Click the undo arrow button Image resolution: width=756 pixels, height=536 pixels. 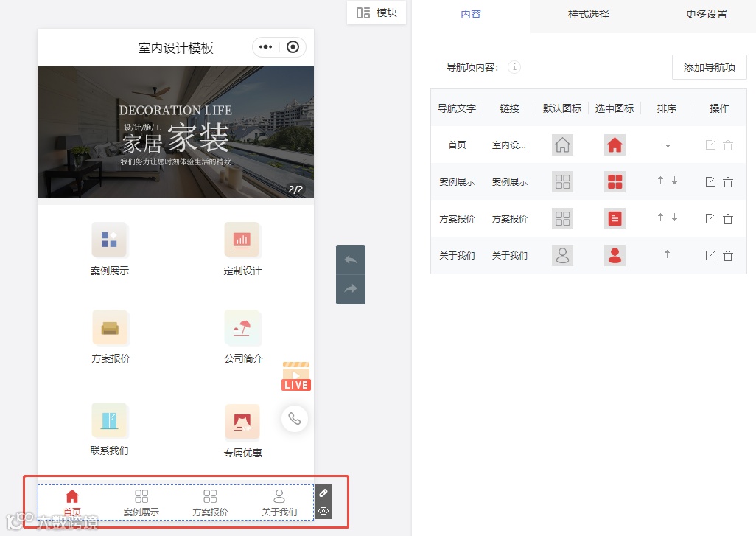click(x=351, y=260)
